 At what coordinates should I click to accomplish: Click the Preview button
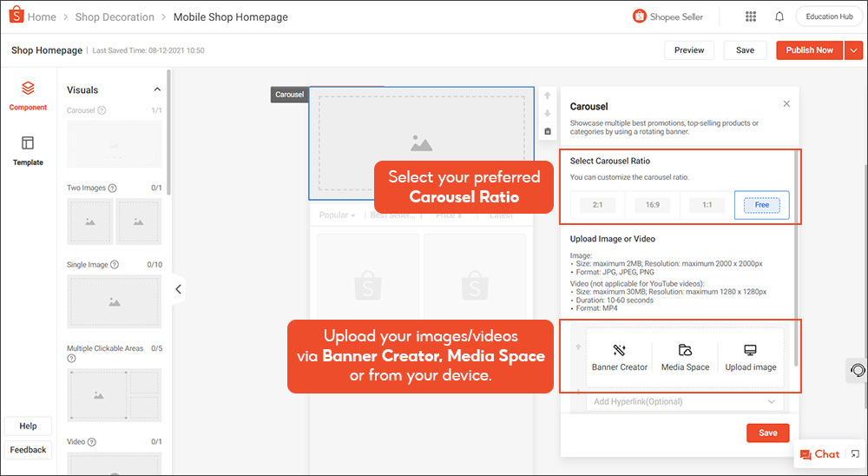point(689,50)
